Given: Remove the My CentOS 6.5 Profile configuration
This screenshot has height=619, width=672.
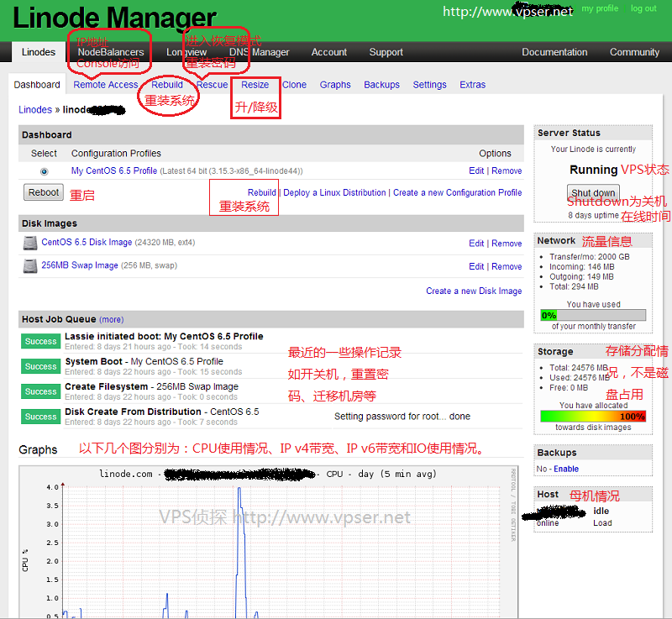Looking at the screenshot, I should pyautogui.click(x=507, y=171).
